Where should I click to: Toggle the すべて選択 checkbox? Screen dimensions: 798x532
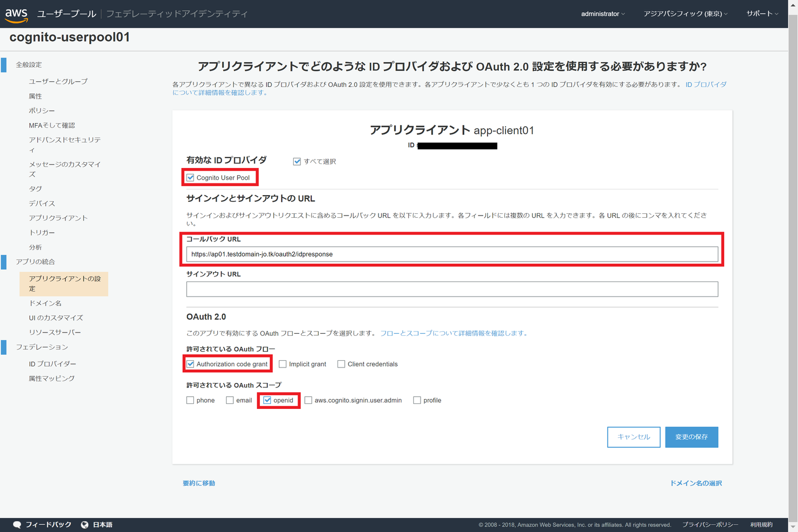297,162
